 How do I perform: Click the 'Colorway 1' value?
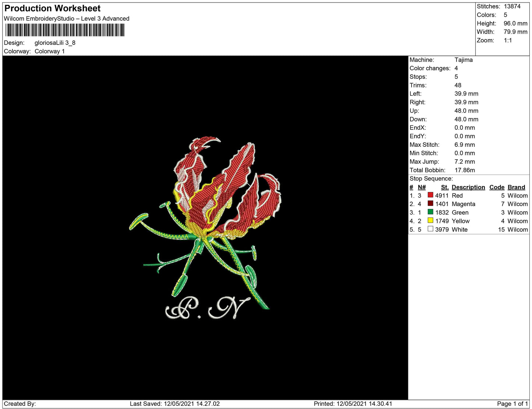(50, 51)
